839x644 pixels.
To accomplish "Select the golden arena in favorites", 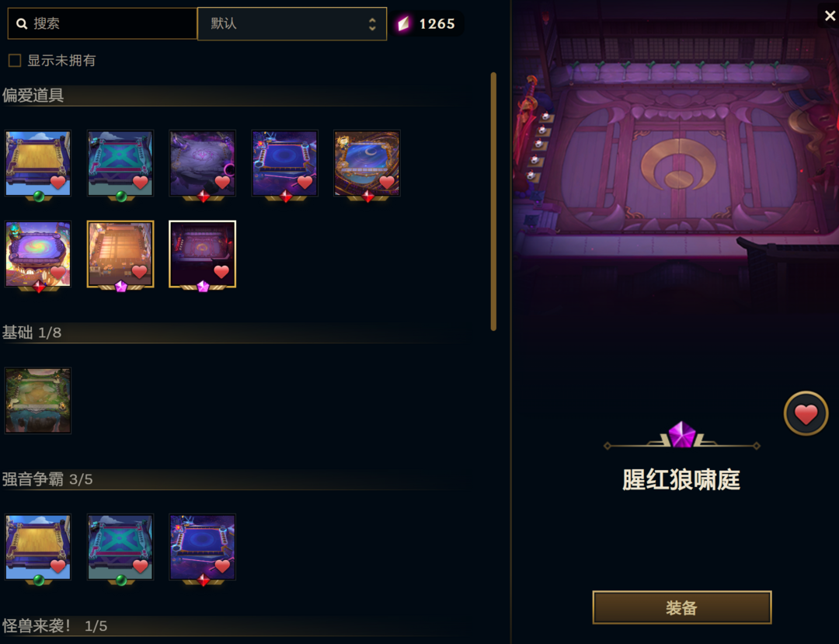I will tap(38, 163).
